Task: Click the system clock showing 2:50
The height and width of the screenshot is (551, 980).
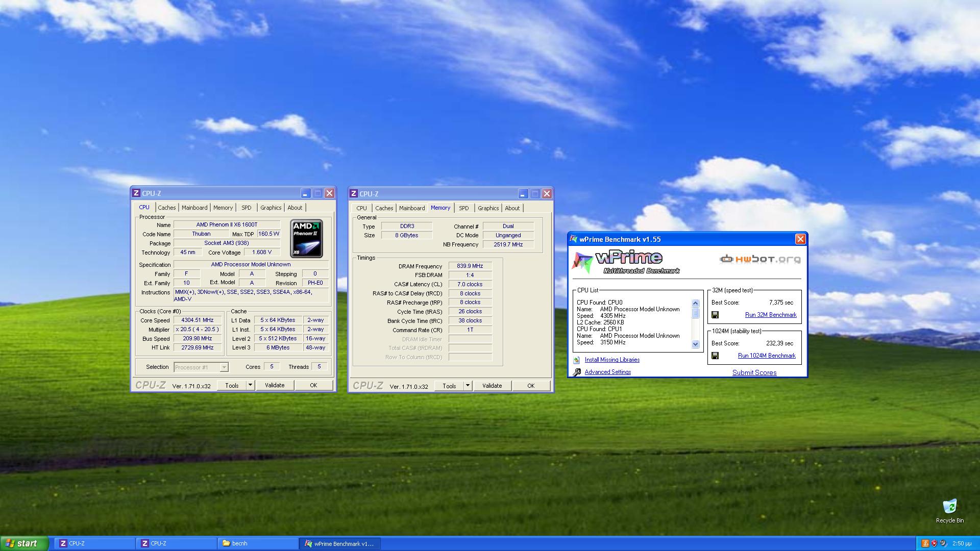Action: [x=962, y=543]
